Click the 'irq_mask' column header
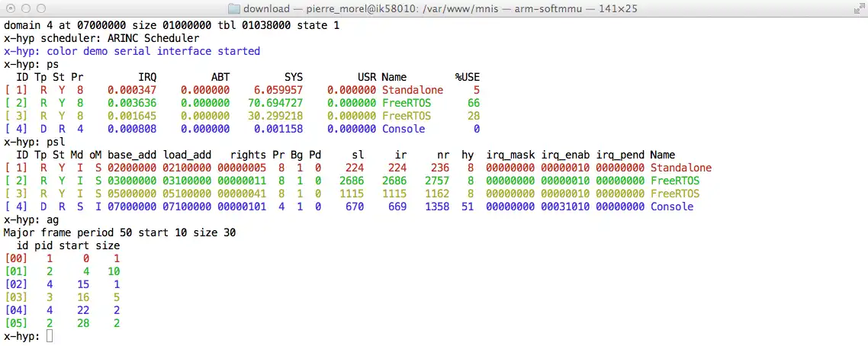The image size is (868, 346). [x=510, y=155]
